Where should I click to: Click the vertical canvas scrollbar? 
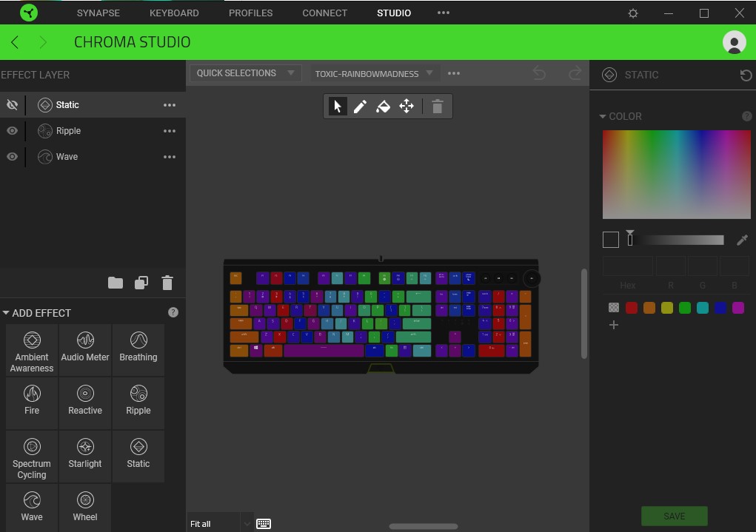point(584,313)
